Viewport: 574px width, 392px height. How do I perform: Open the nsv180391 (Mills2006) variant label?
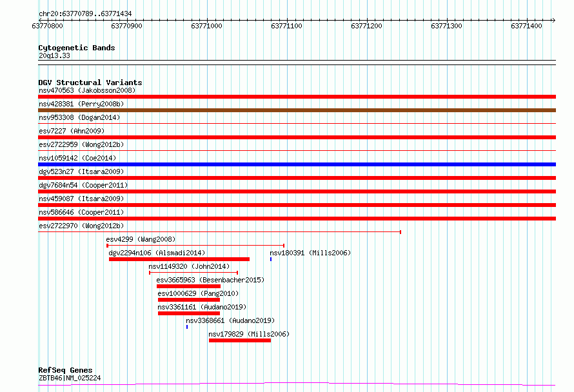[x=310, y=253]
